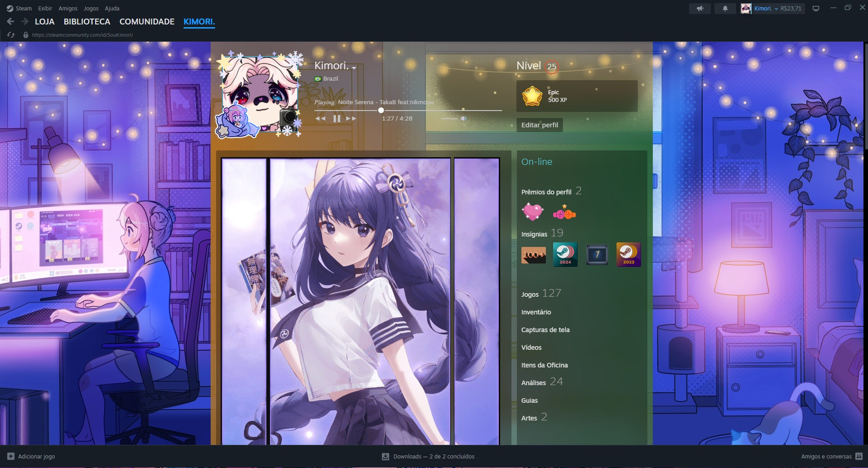This screenshot has width=868, height=468.
Task: Click the left narrow artwork panel
Action: (244, 301)
